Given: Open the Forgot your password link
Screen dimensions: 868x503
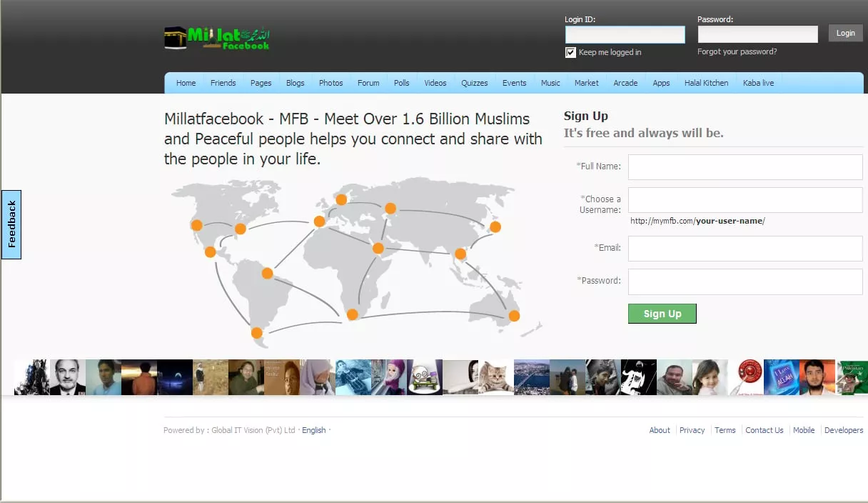Looking at the screenshot, I should tap(737, 51).
